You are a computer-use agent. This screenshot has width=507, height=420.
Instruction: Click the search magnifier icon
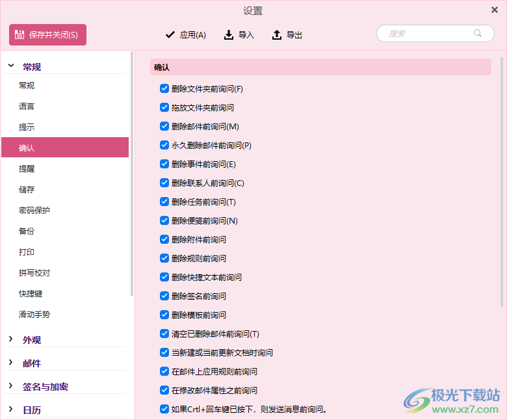tap(478, 33)
